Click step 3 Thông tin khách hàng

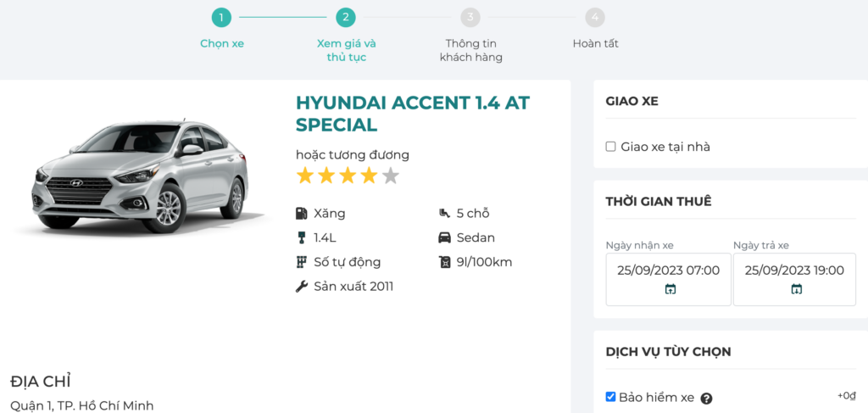tap(470, 17)
